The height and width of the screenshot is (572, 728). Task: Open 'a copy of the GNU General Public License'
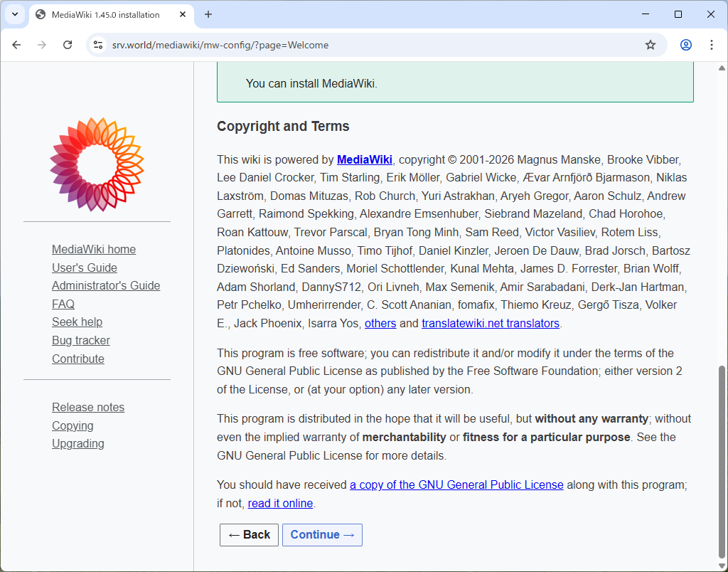[456, 485]
